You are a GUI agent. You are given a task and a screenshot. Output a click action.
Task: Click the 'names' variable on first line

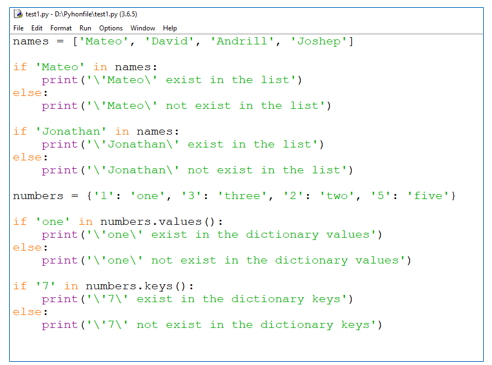[31, 41]
